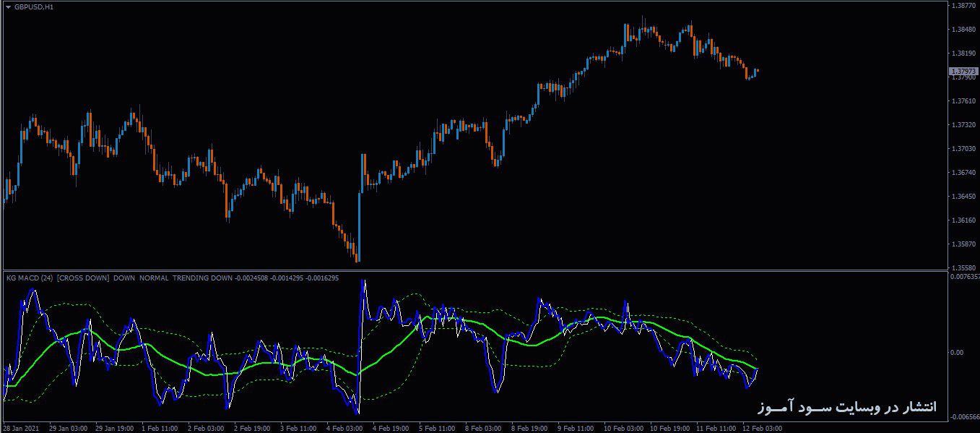Click the 10 Feb 03:00 time label
Screen dimensions: 980x433
(x=624, y=428)
